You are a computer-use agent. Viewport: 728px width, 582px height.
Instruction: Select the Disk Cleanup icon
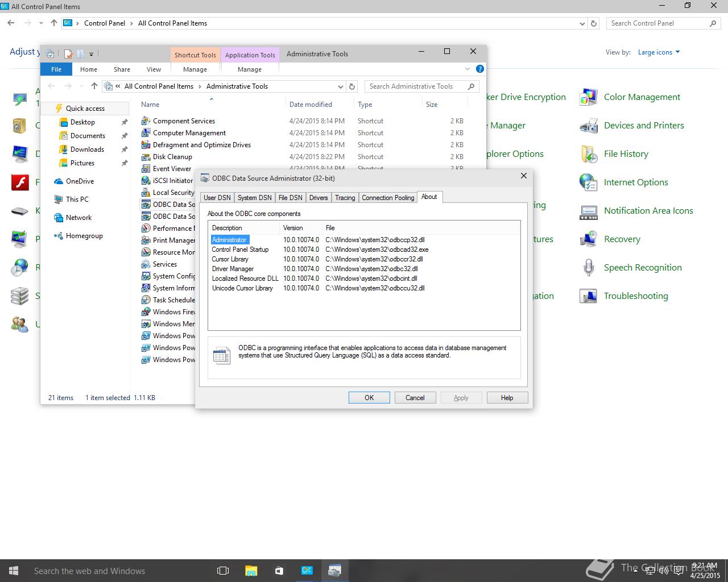(146, 157)
